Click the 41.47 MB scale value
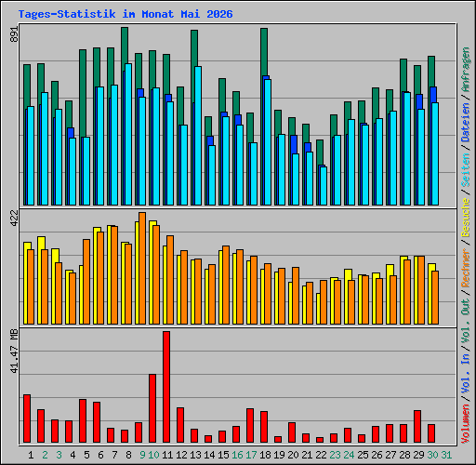The height and width of the screenshot is (465, 476). (x=14, y=352)
